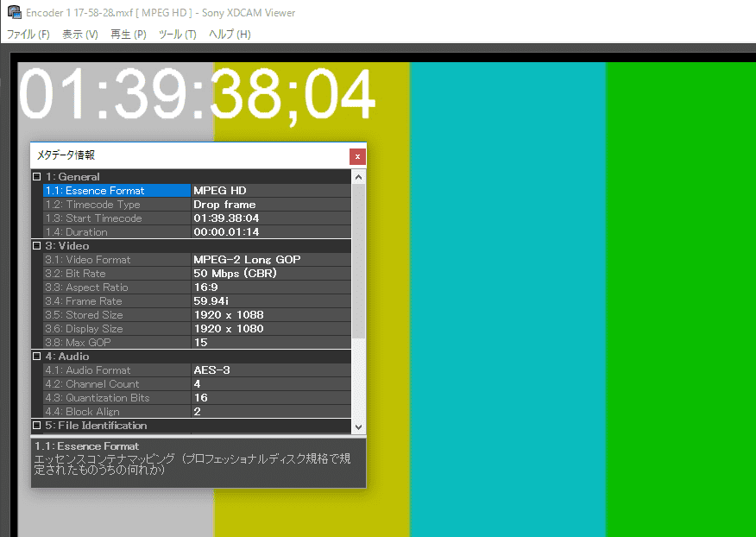Close the メタデータ情報 metadata dialog
Viewport: 756px width, 537px height.
pyautogui.click(x=357, y=156)
